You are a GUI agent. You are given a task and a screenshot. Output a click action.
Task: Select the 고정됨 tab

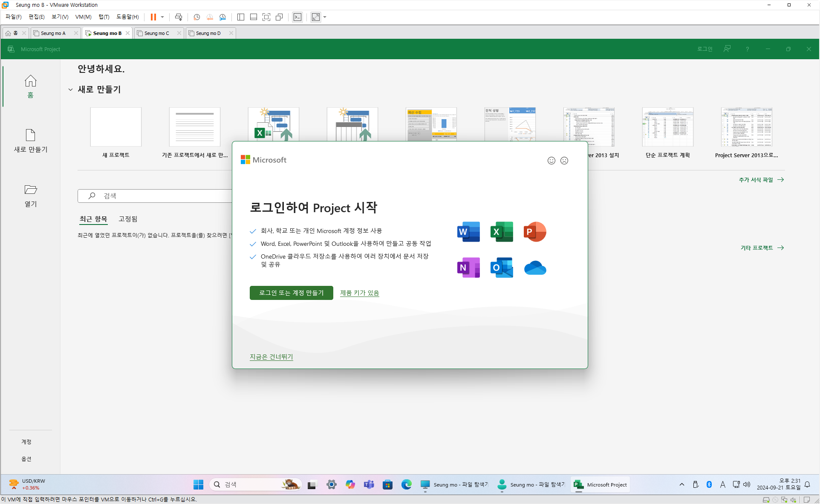pyautogui.click(x=128, y=219)
